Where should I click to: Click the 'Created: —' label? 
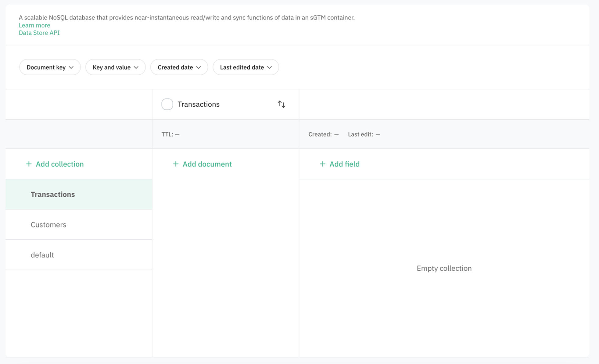click(324, 134)
